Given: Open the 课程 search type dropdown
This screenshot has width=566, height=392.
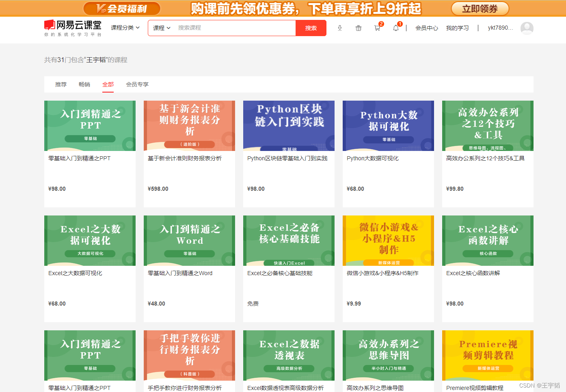Looking at the screenshot, I should click(162, 28).
